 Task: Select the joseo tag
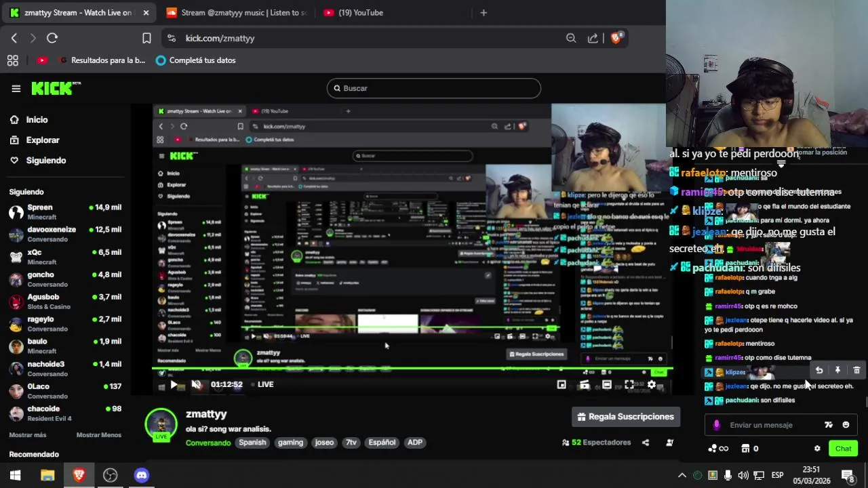point(324,443)
